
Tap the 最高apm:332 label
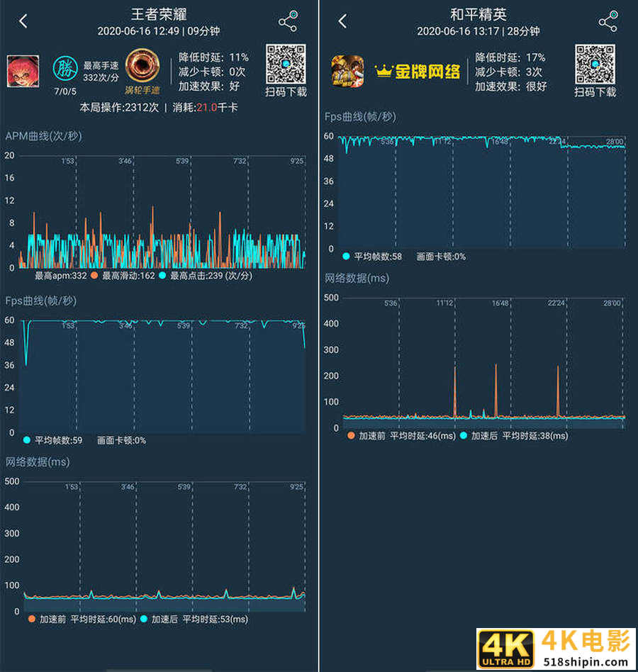coord(60,276)
